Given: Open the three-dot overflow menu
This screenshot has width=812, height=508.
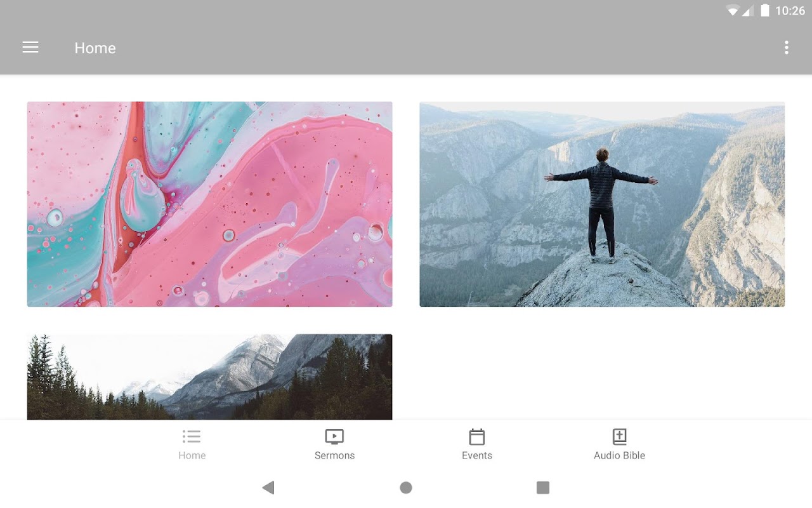Looking at the screenshot, I should pyautogui.click(x=787, y=48).
